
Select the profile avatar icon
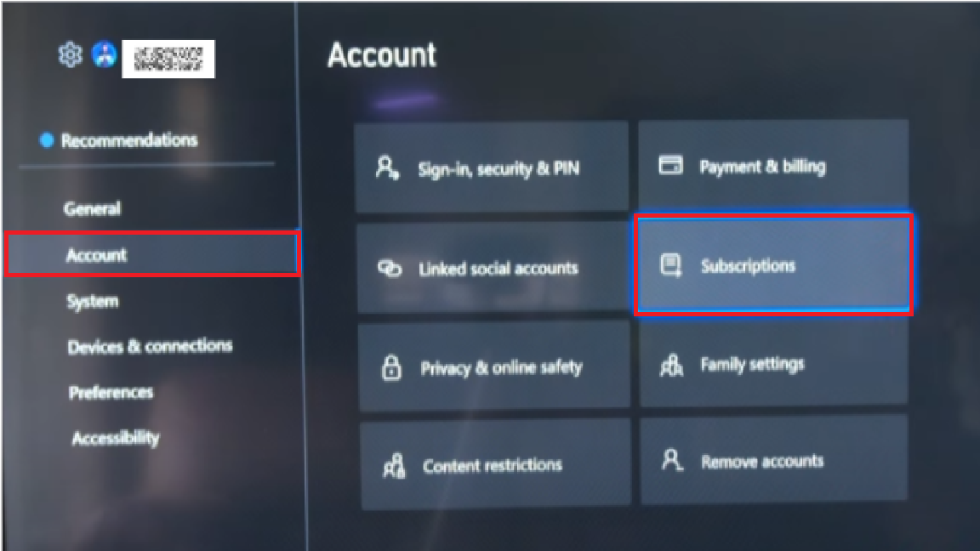(x=105, y=54)
